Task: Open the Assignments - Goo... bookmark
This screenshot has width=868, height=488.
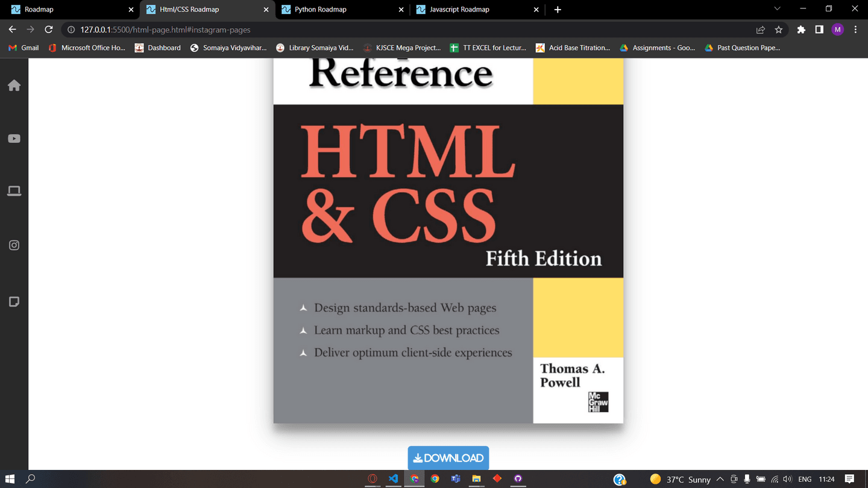Action: pos(657,48)
